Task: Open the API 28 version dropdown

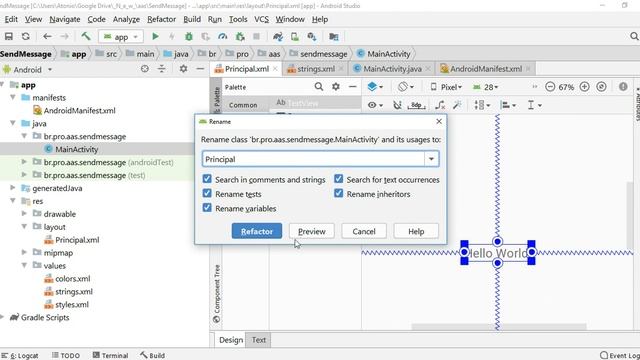Action: tap(485, 87)
